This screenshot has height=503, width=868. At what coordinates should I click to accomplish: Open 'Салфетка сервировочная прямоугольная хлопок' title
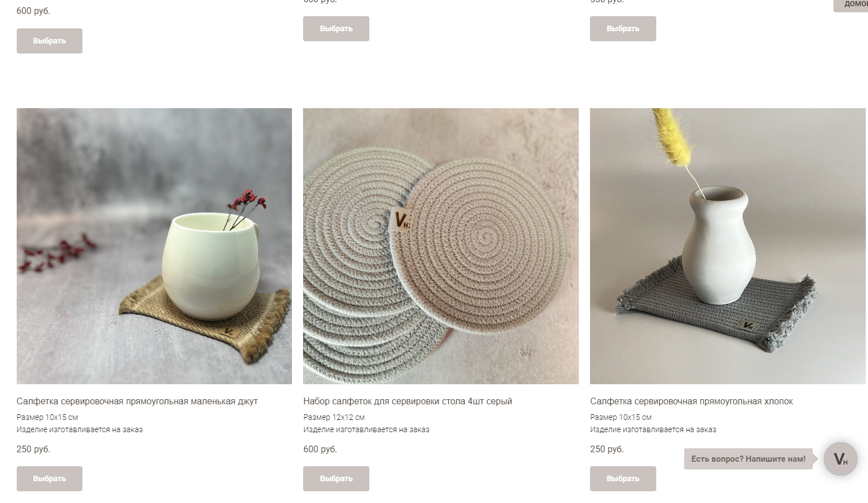[x=691, y=401]
